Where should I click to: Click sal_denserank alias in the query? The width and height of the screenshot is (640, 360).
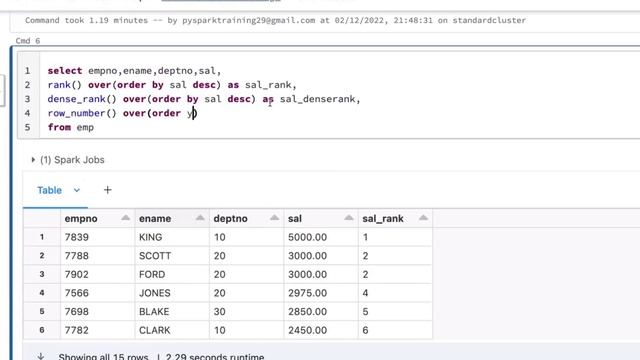tap(318, 99)
